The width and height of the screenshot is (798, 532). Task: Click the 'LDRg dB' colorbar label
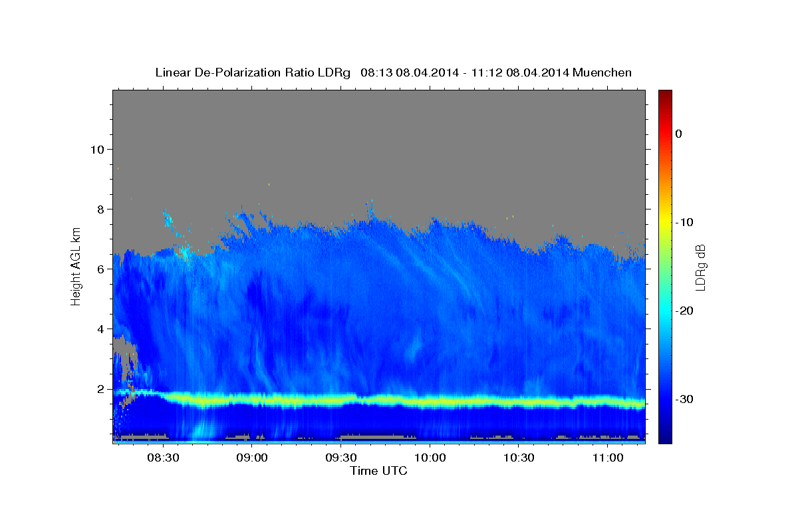(700, 267)
